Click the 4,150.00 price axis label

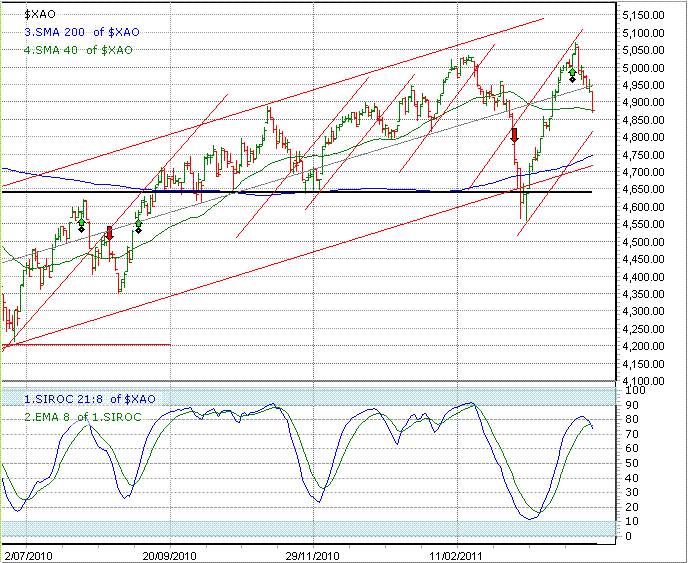click(643, 364)
